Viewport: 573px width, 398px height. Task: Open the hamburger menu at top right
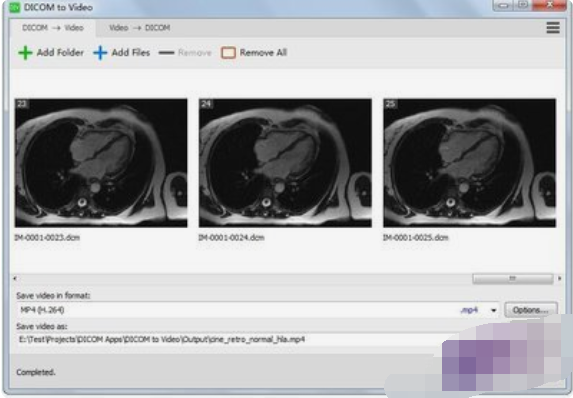click(553, 27)
